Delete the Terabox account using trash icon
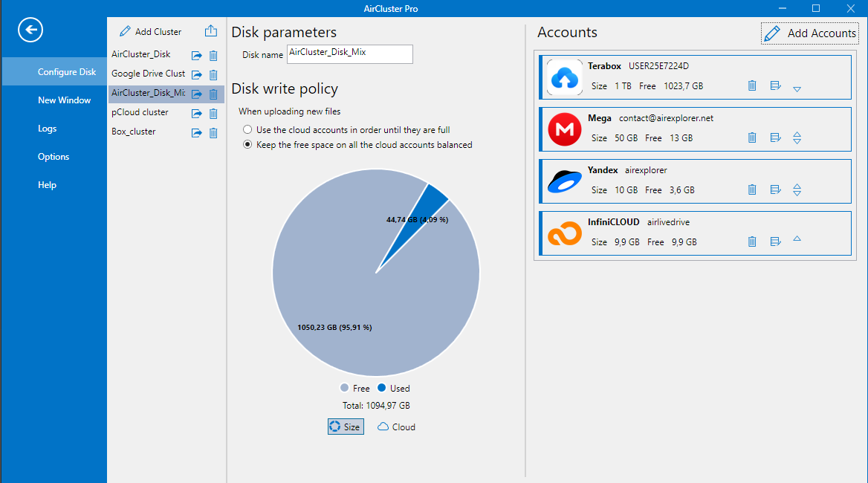The height and width of the screenshot is (483, 868). [752, 86]
